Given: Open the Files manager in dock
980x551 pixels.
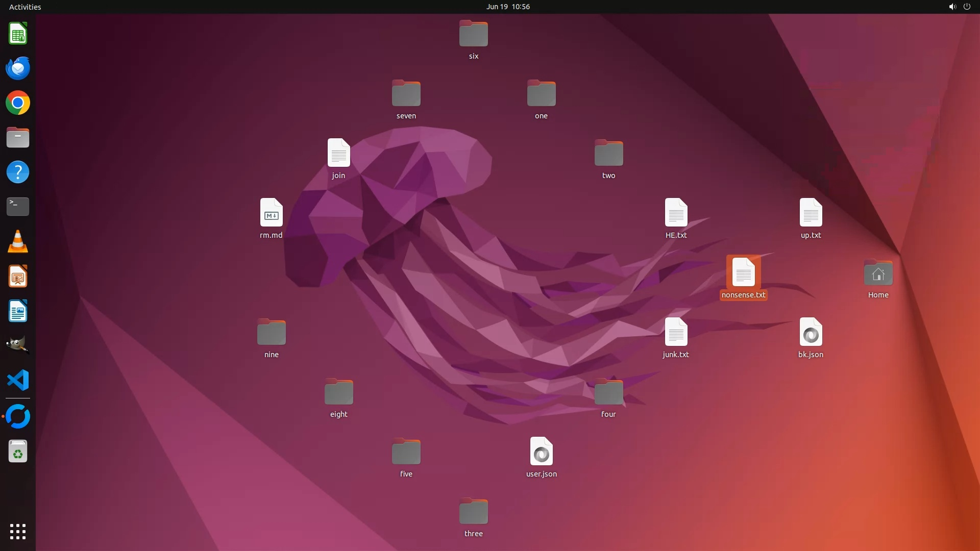Looking at the screenshot, I should pyautogui.click(x=18, y=138).
